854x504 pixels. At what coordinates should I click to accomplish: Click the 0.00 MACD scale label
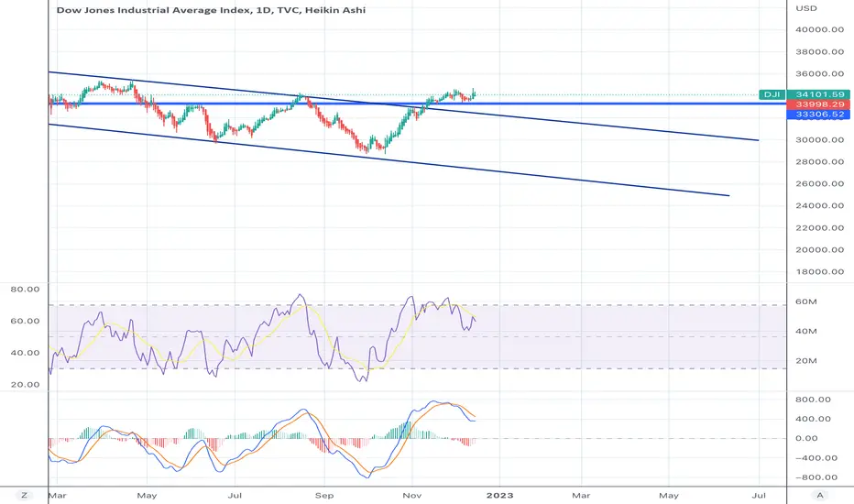(x=806, y=438)
